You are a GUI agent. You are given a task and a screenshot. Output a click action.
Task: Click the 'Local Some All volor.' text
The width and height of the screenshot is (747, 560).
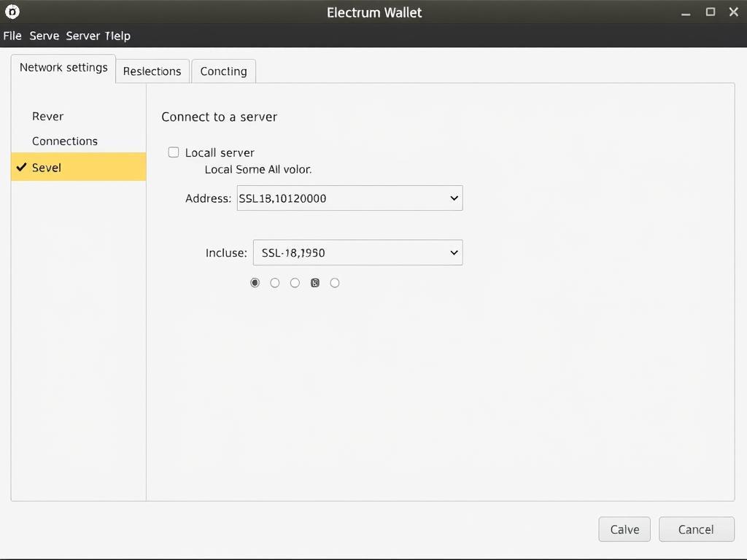(x=258, y=169)
